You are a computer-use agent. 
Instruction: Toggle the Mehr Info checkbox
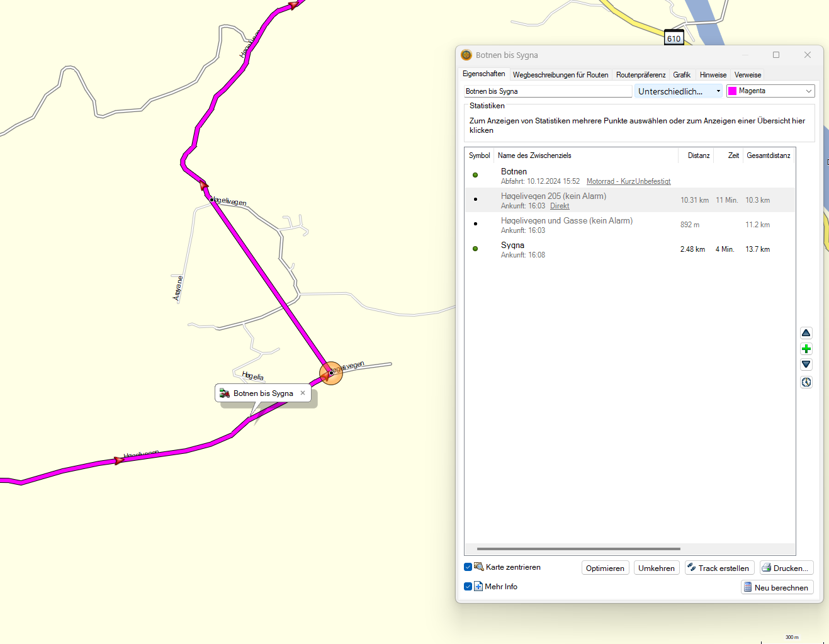(x=468, y=587)
